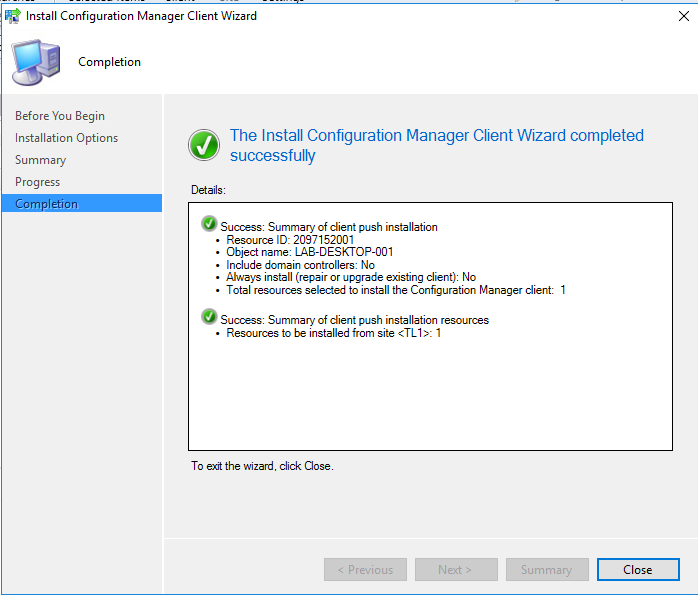Viewport: 698px width, 596px height.
Task: Select the Before You Begin step
Action: pos(60,116)
